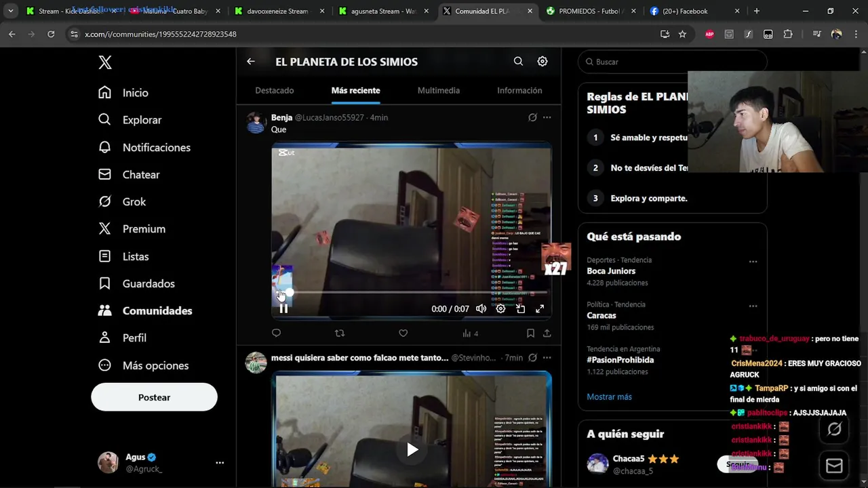Open messi quisiera saber user avatar
This screenshot has width=868, height=488.
pyautogui.click(x=256, y=363)
